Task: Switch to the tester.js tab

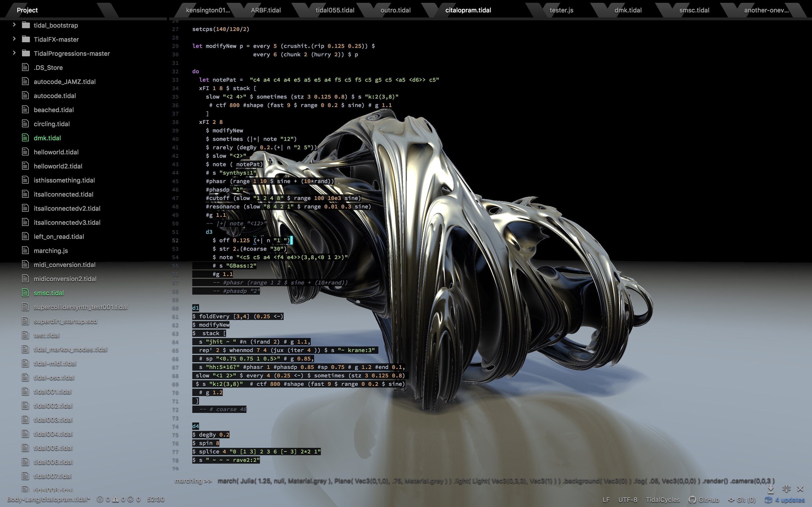Action: pyautogui.click(x=561, y=10)
